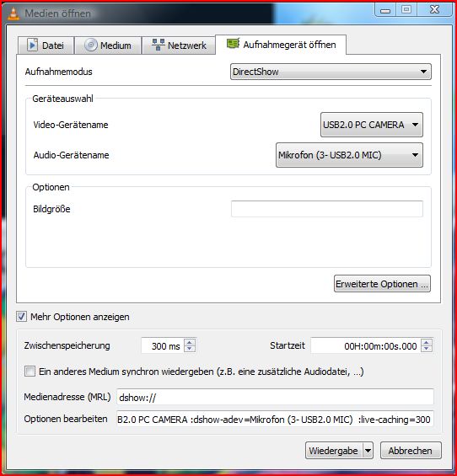Uncheck Mehr Optionen anzeigen
The image size is (457, 476).
coord(21,317)
